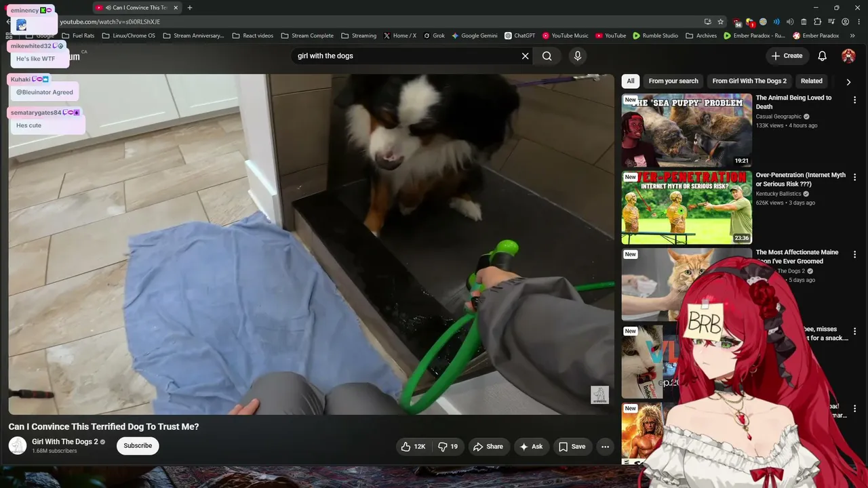868x488 pixels.
Task: Click the YouTube video player area
Action: click(311, 244)
